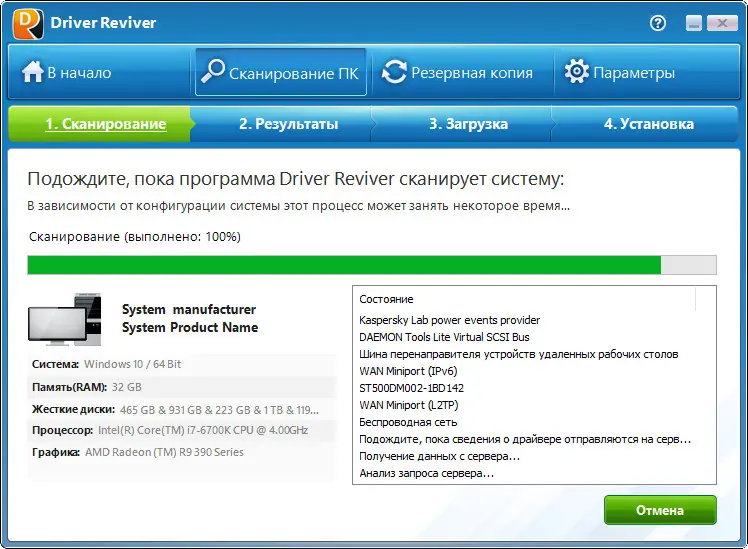This screenshot has height=549, width=748.
Task: Click the refresh arrows icon for Резервная копия
Action: point(394,72)
